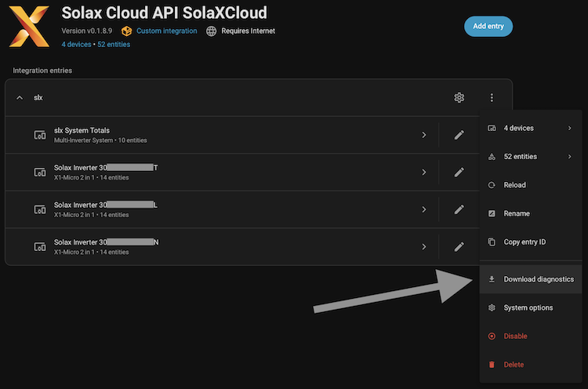This screenshot has height=389, width=588.
Task: Expand the 4 devices submenu arrow
Action: pos(570,129)
